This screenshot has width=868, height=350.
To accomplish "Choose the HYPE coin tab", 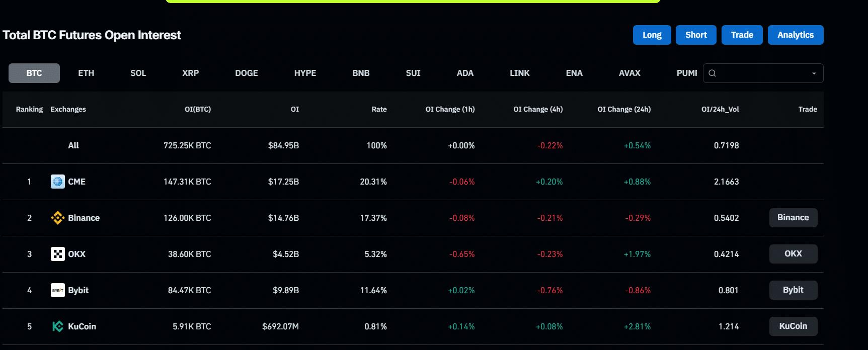I will click(x=305, y=73).
